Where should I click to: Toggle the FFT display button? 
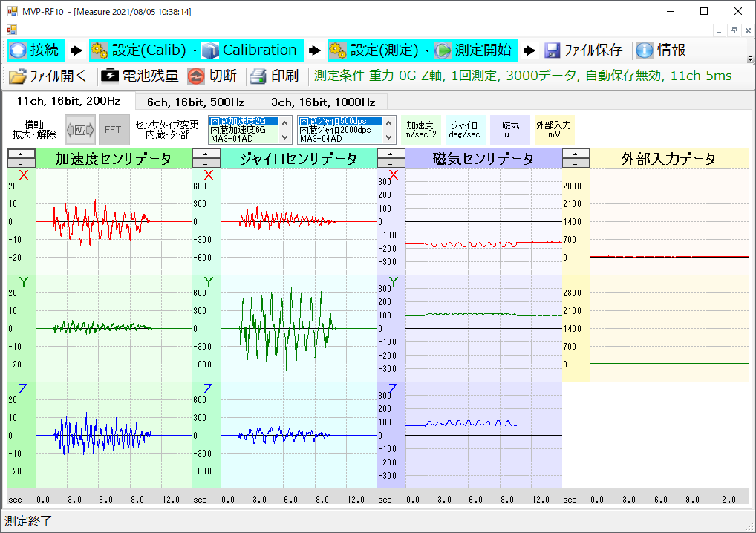click(x=114, y=129)
